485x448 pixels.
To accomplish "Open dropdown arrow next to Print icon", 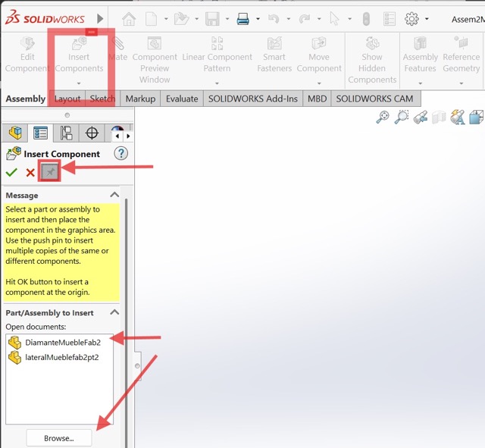I will point(258,19).
